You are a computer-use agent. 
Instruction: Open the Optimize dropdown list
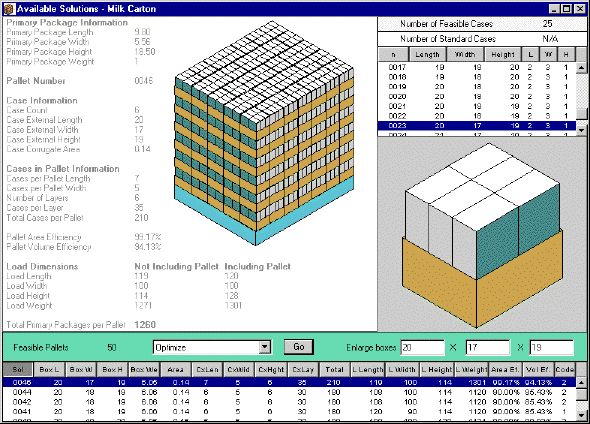point(265,347)
